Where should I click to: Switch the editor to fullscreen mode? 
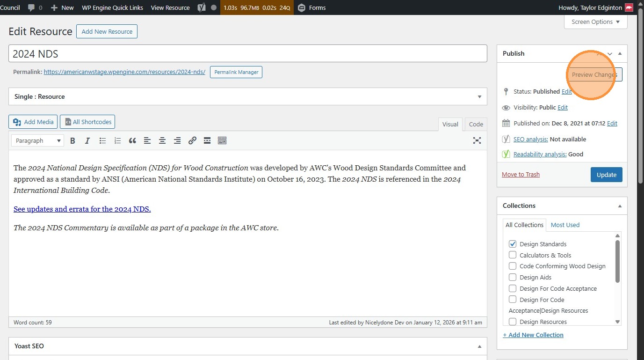click(477, 140)
